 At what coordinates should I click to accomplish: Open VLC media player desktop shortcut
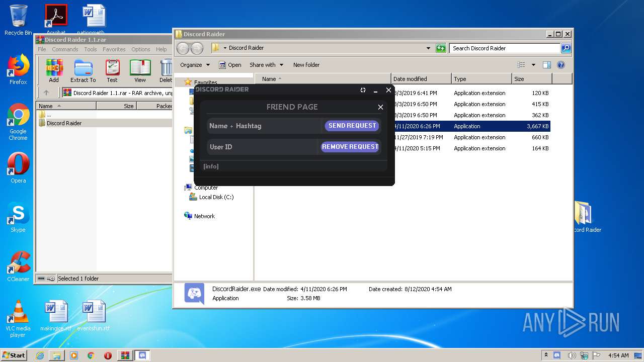[18, 319]
